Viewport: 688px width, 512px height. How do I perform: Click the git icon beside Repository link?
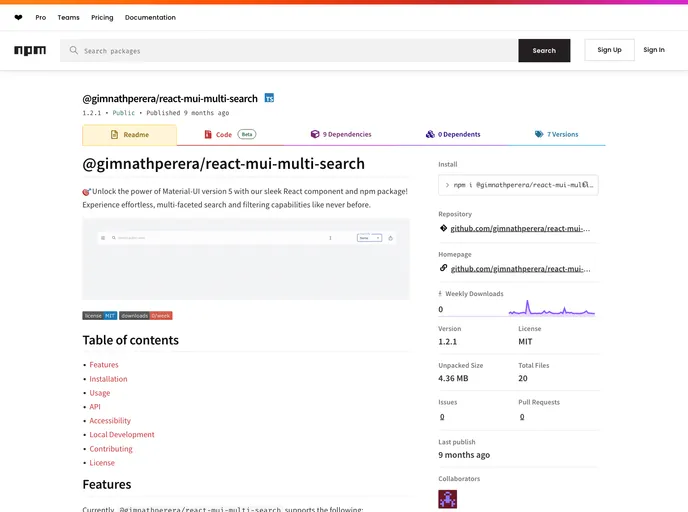[443, 228]
